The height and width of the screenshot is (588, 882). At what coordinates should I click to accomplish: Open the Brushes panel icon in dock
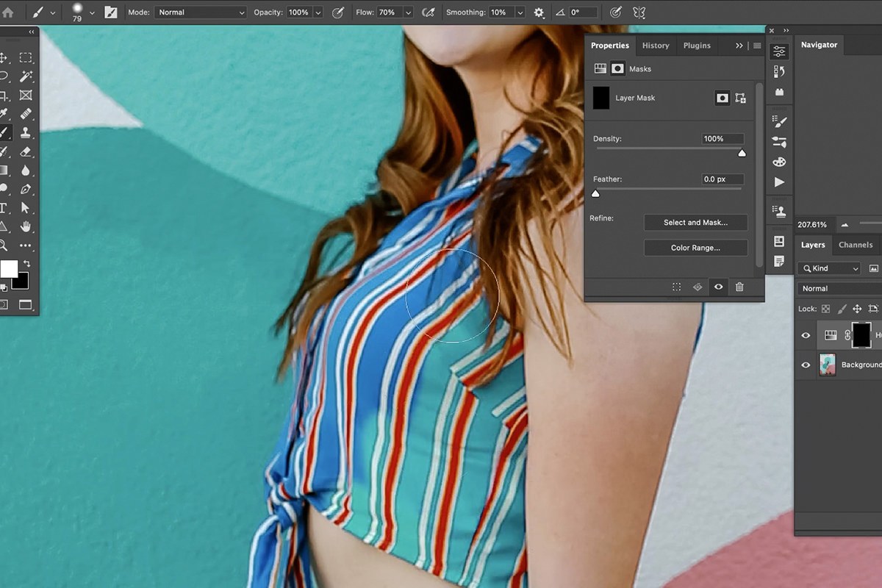780,122
